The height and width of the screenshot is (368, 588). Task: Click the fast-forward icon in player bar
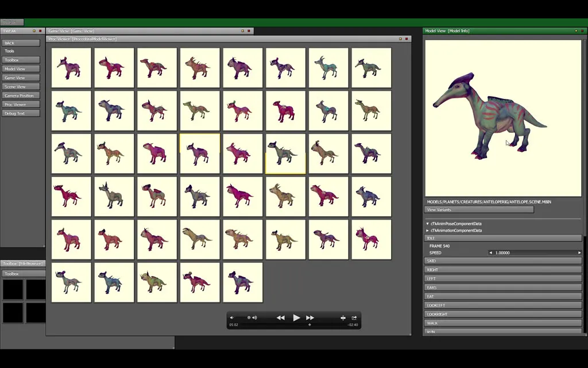coord(310,317)
